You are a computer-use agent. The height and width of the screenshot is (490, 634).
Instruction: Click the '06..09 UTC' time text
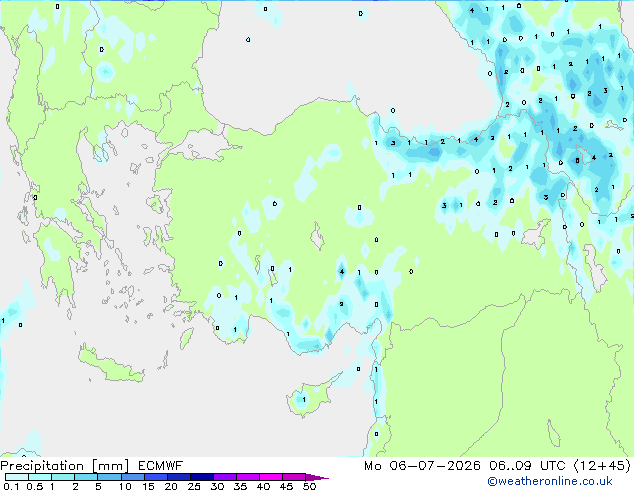point(527,466)
